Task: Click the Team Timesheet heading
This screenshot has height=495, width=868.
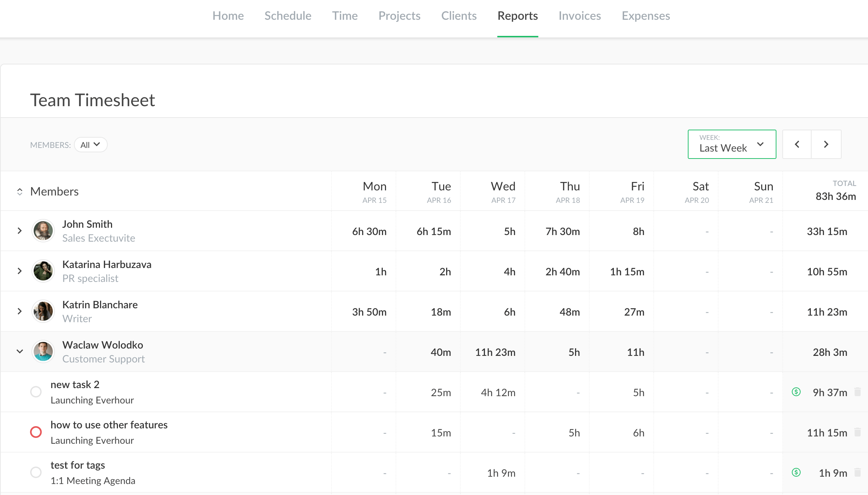Action: [x=92, y=100]
